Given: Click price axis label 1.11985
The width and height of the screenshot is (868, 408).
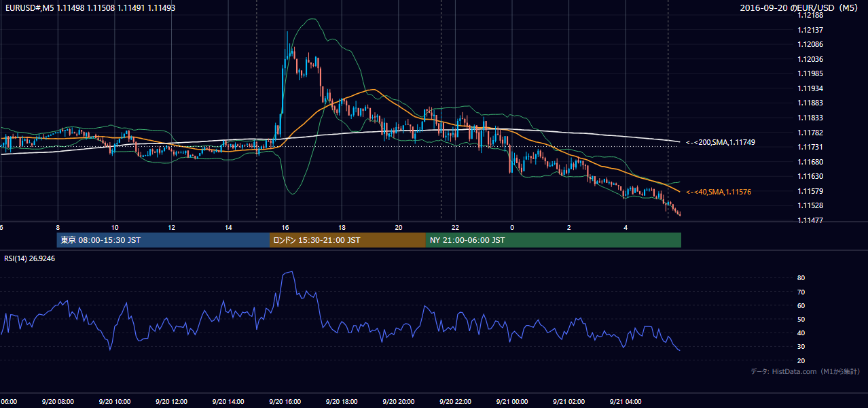Looking at the screenshot, I should 812,74.
